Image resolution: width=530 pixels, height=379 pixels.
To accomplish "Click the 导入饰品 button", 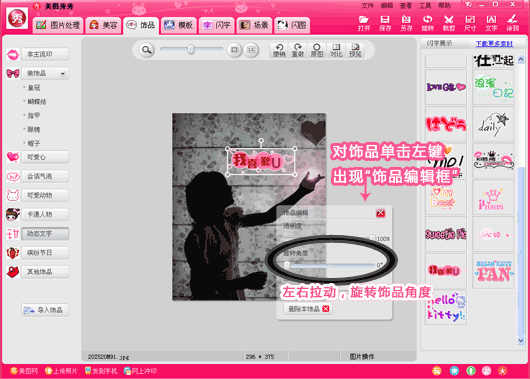I will click(45, 310).
